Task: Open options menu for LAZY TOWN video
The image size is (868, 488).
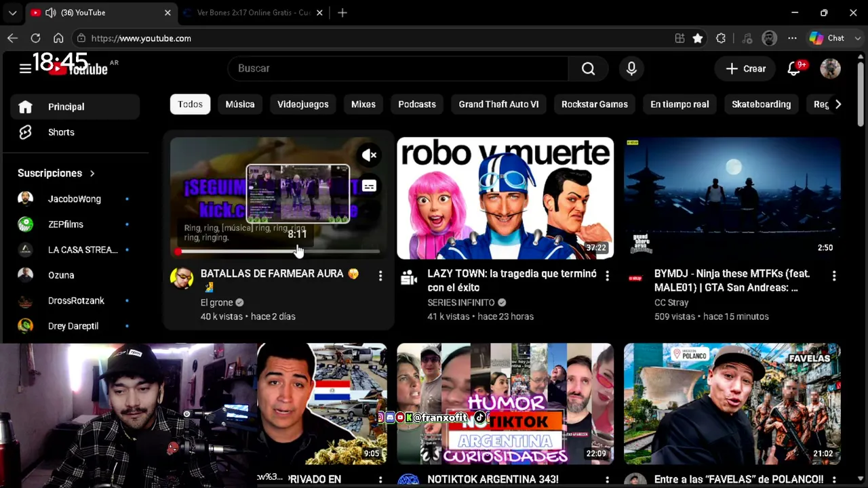Action: (607, 276)
